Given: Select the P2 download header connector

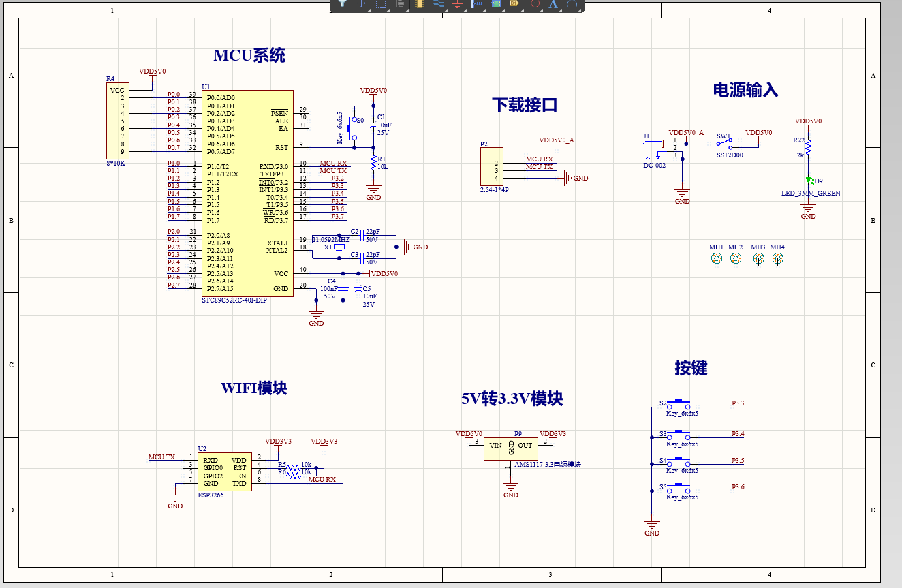Looking at the screenshot, I should coord(492,166).
